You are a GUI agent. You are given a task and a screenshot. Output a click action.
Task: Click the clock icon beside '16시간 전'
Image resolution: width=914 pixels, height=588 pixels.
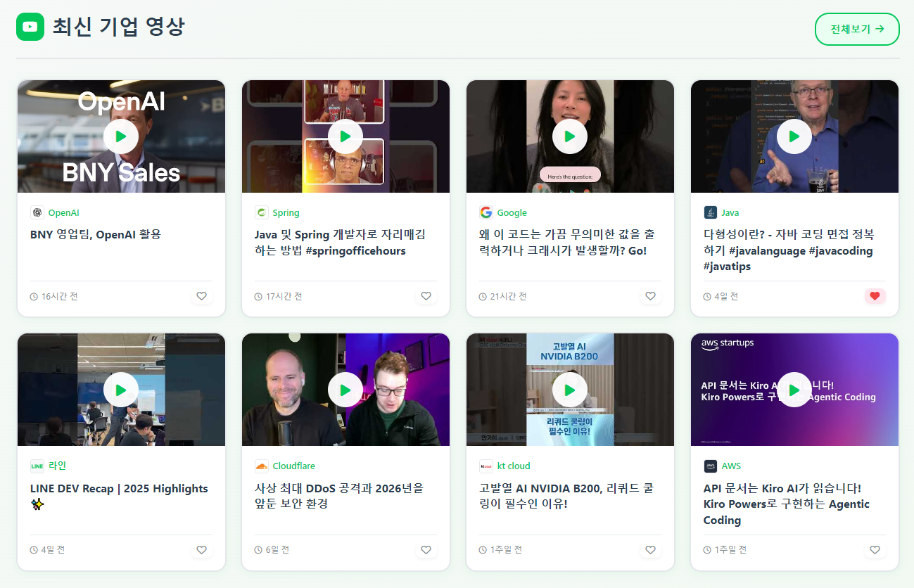(x=34, y=297)
